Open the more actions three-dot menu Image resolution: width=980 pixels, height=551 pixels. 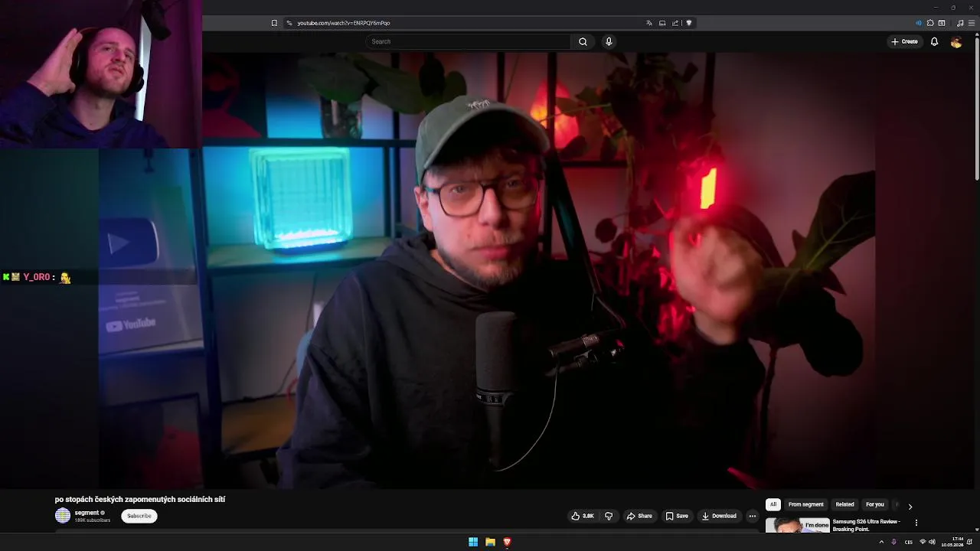coord(752,516)
